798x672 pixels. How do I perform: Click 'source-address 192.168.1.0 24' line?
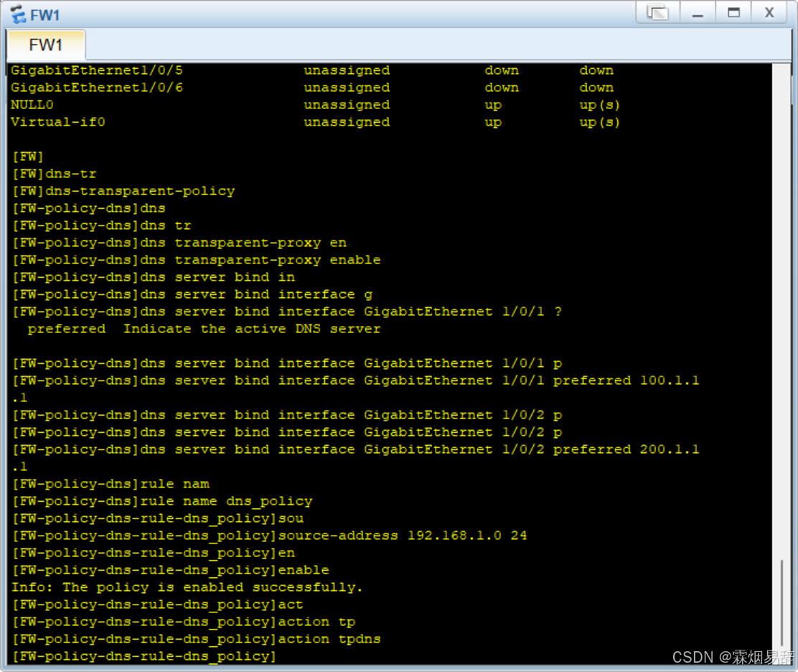pos(270,536)
